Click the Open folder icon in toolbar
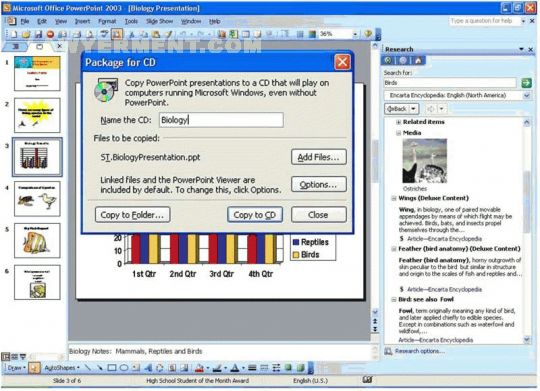The width and height of the screenshot is (540, 391). 26,34
